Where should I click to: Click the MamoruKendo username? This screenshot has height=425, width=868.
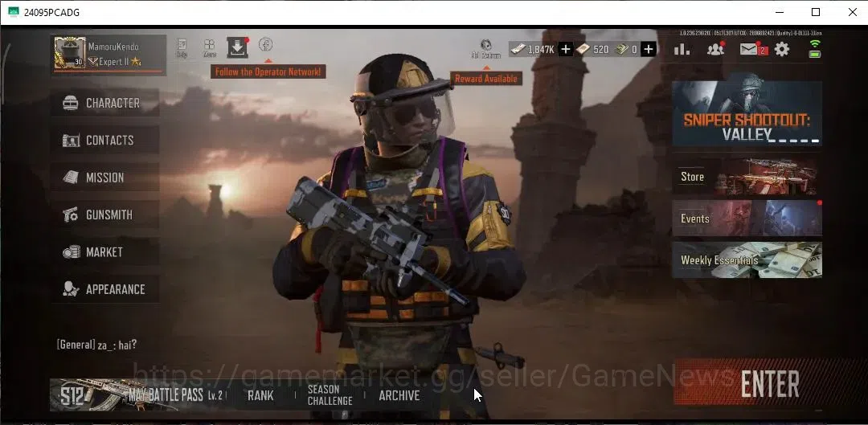(x=113, y=47)
